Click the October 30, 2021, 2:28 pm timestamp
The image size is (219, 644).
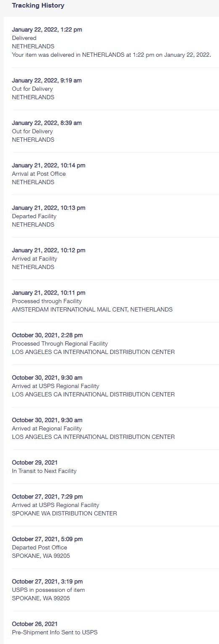(x=47, y=335)
